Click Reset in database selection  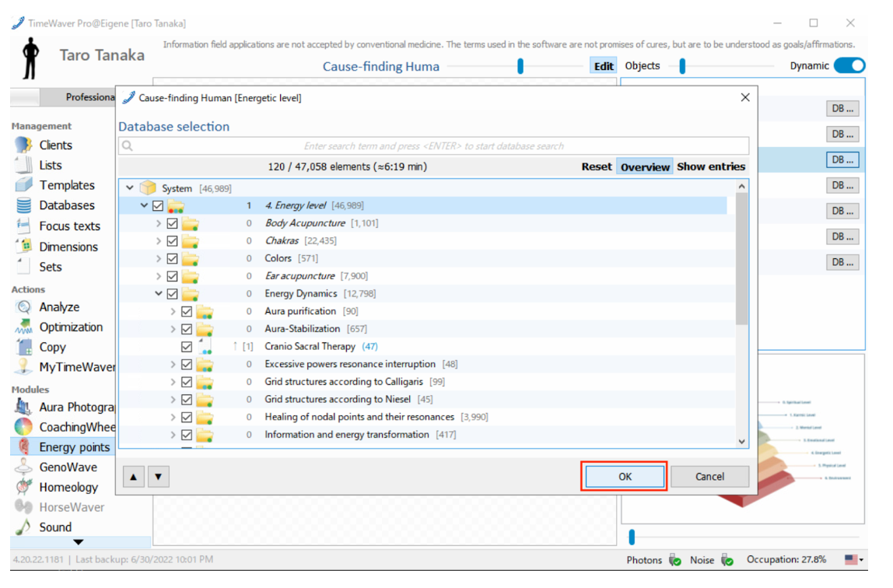coord(597,166)
